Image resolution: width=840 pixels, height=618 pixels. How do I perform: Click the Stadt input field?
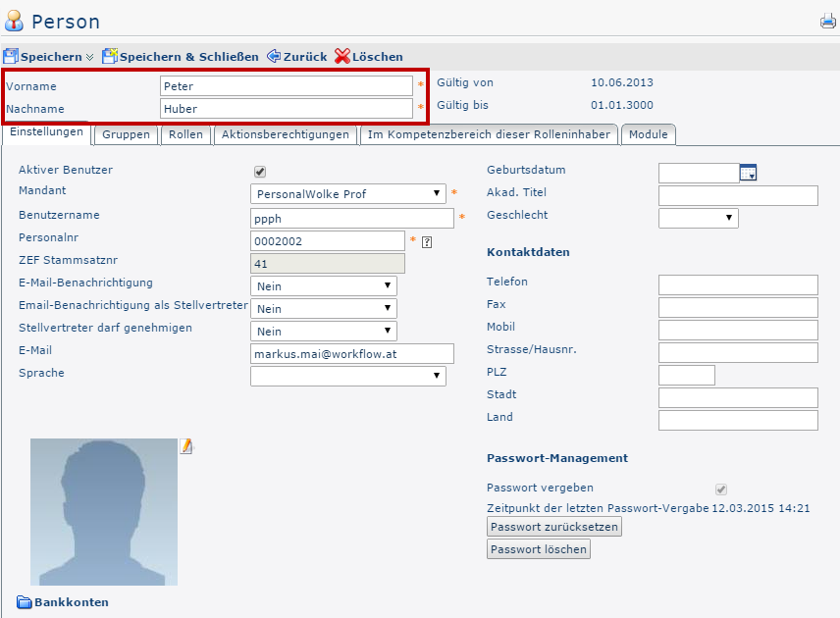click(x=738, y=397)
